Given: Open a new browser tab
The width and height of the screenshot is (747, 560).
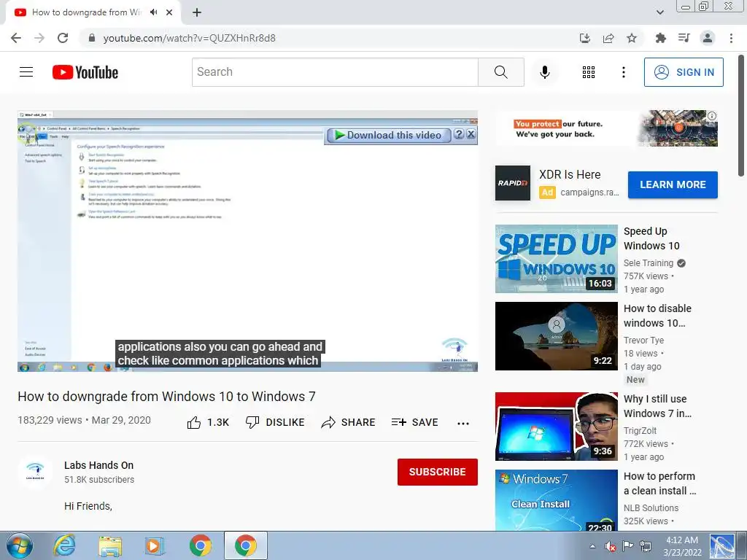Looking at the screenshot, I should click(197, 12).
